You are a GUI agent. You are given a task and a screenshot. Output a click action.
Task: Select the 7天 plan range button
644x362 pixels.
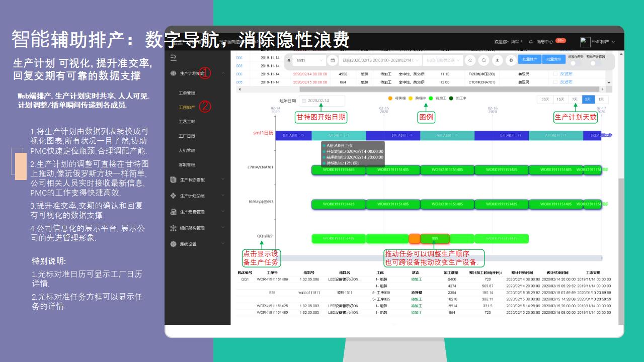click(x=575, y=100)
